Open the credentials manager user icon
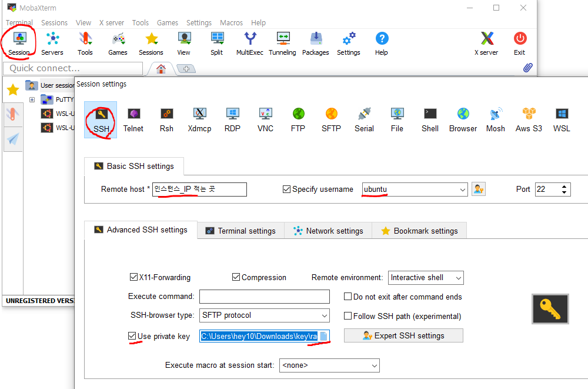The width and height of the screenshot is (588, 389). [479, 189]
